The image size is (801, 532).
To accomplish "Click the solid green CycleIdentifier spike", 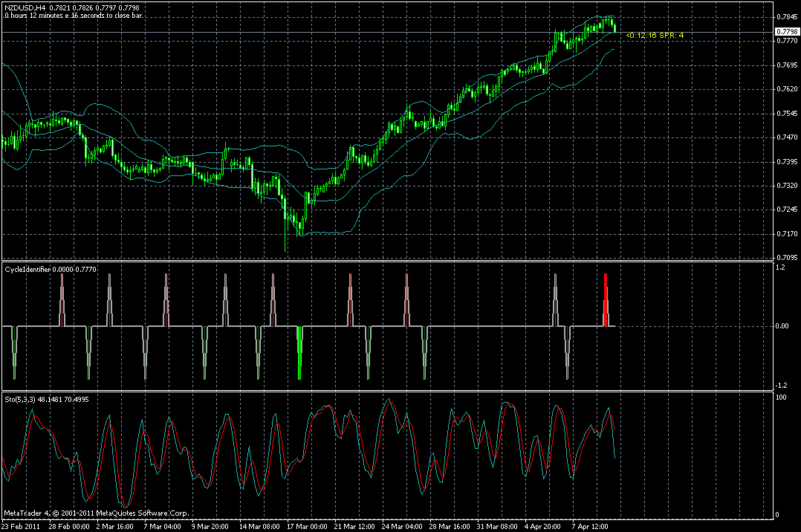I will 299,353.
